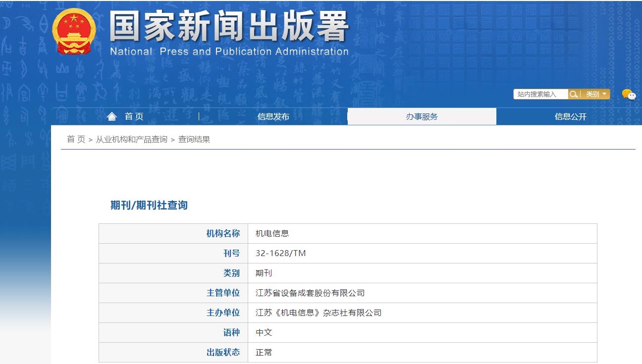The width and height of the screenshot is (642, 364).
Task: Switch to the 信息公开 navigation tab
Action: point(570,116)
